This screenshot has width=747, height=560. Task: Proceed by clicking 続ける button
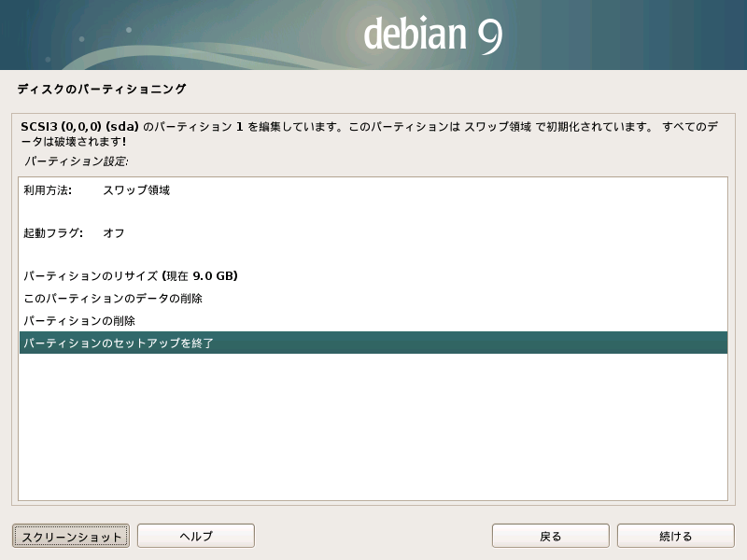click(x=676, y=536)
